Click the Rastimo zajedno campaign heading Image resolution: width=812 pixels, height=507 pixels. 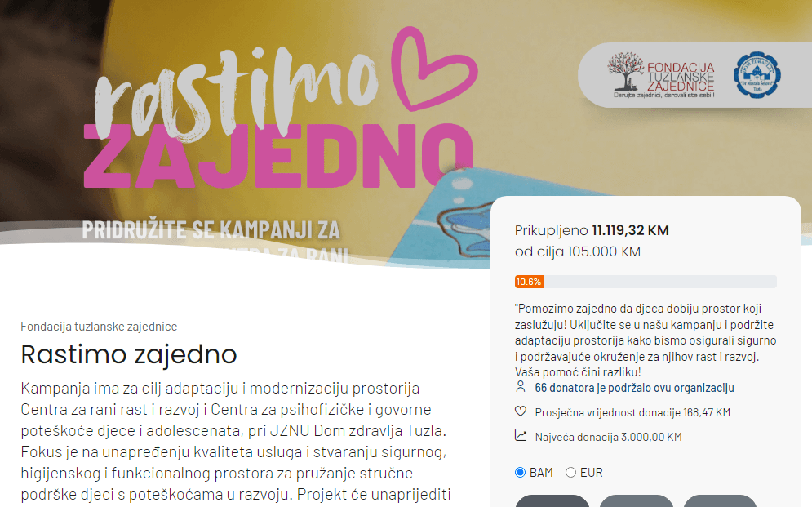tap(129, 355)
